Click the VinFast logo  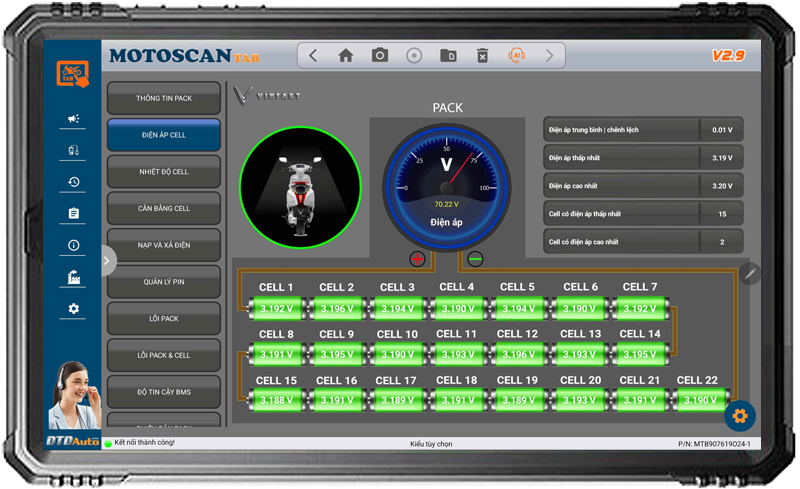pyautogui.click(x=267, y=95)
